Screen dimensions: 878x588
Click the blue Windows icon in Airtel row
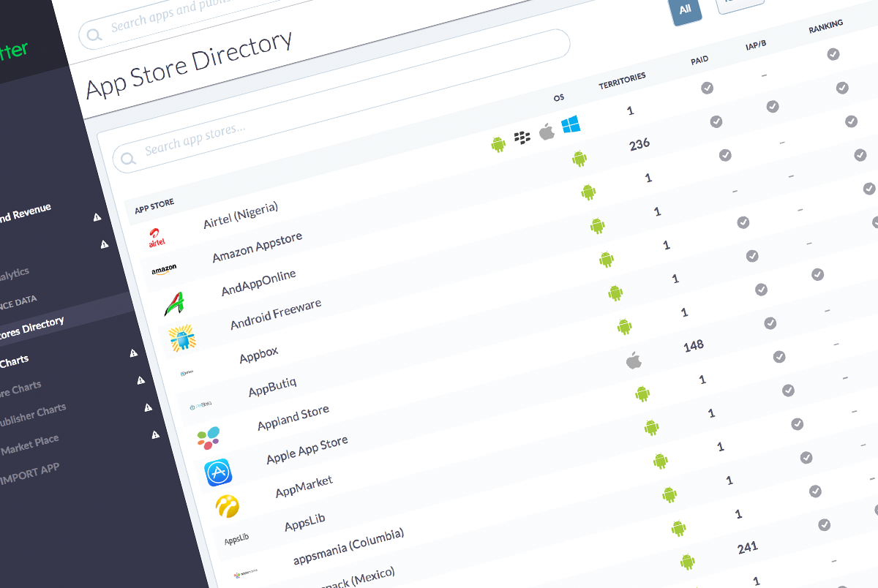pyautogui.click(x=571, y=125)
